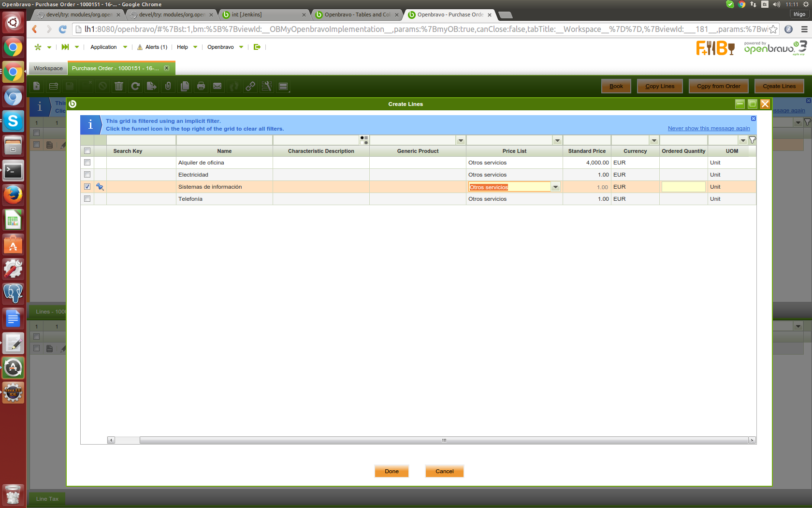Open the Characteristic Description filter picker icon
The width and height of the screenshot is (812, 508).
pos(364,140)
